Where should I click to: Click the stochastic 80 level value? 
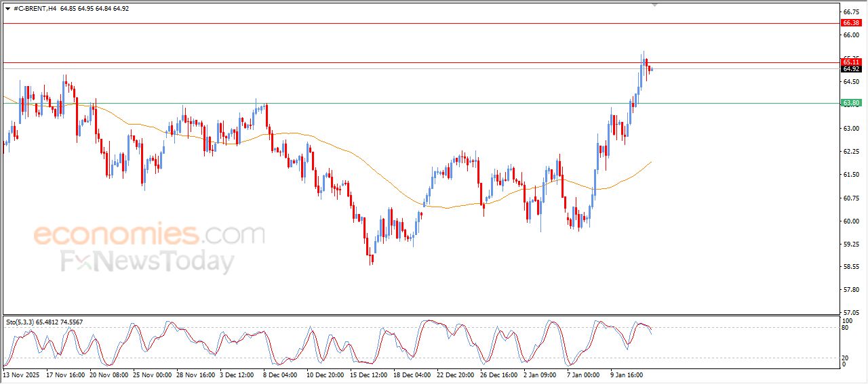coord(846,328)
